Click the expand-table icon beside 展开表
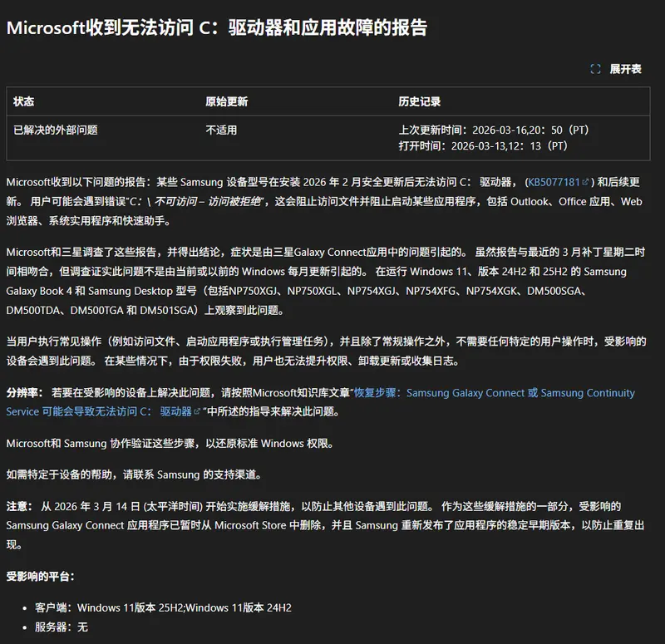The height and width of the screenshot is (644, 665). pyautogui.click(x=594, y=71)
